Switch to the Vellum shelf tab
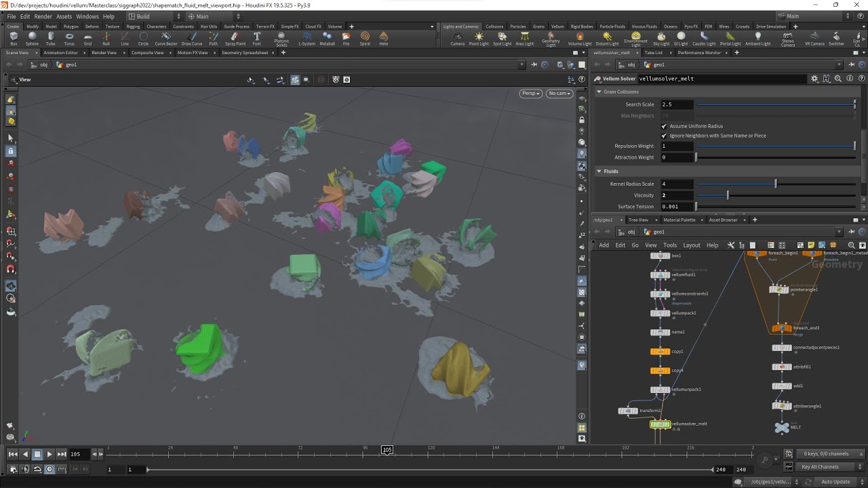 pyautogui.click(x=557, y=26)
